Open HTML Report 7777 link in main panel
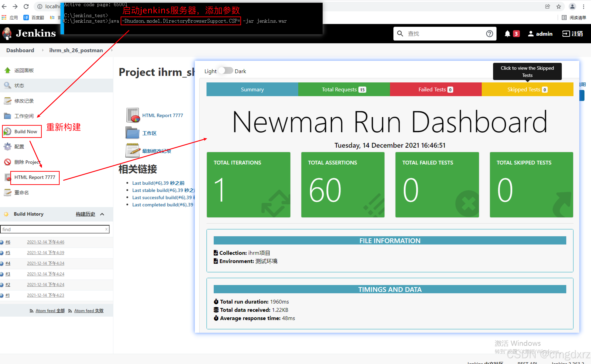The image size is (591, 364). 163,115
